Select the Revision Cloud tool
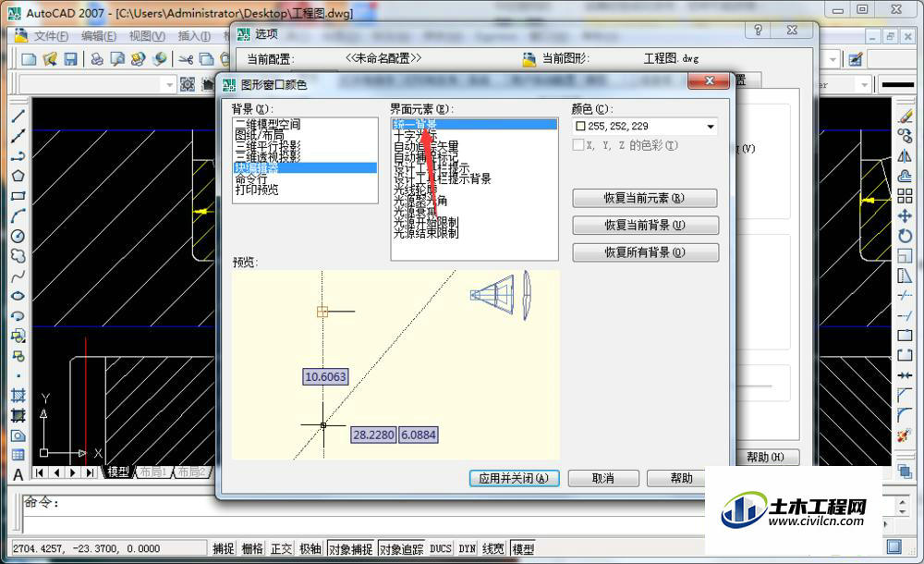This screenshot has height=564, width=924. point(18,256)
